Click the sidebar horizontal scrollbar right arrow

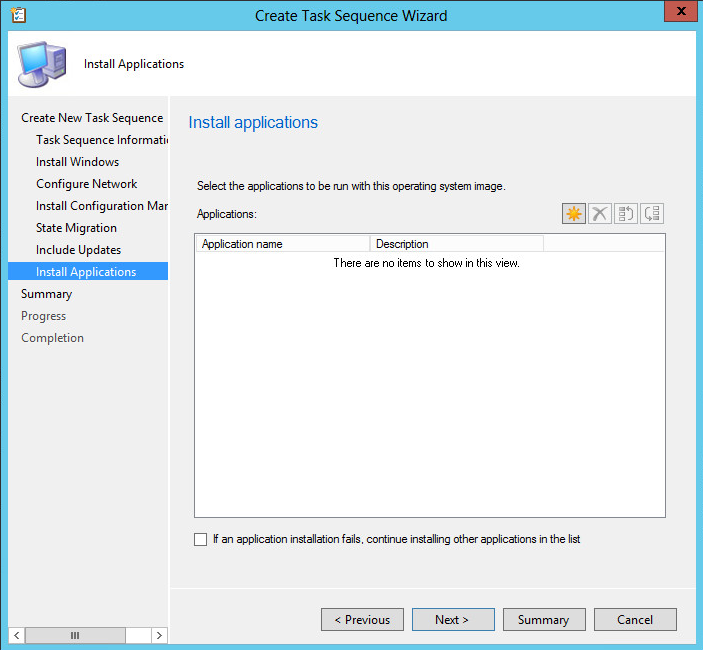coord(160,635)
